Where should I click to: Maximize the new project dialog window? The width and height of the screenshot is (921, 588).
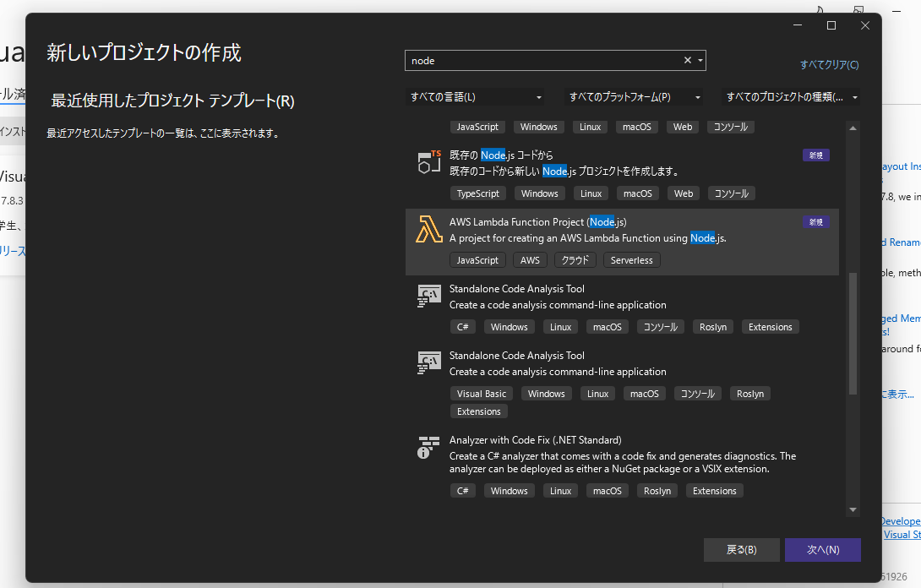click(x=831, y=25)
